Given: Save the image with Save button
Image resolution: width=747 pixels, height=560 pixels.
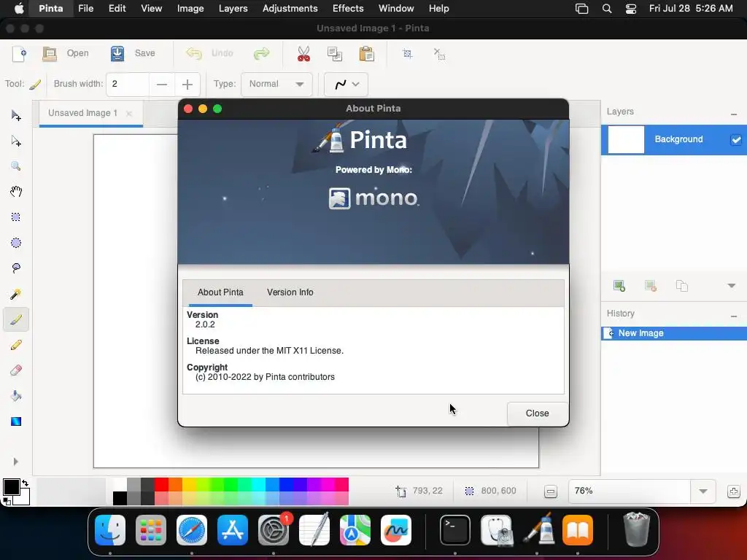Looking at the screenshot, I should (x=133, y=53).
